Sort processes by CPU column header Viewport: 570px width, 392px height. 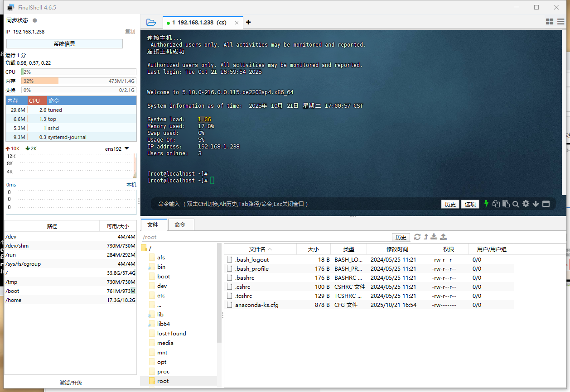tap(37, 100)
